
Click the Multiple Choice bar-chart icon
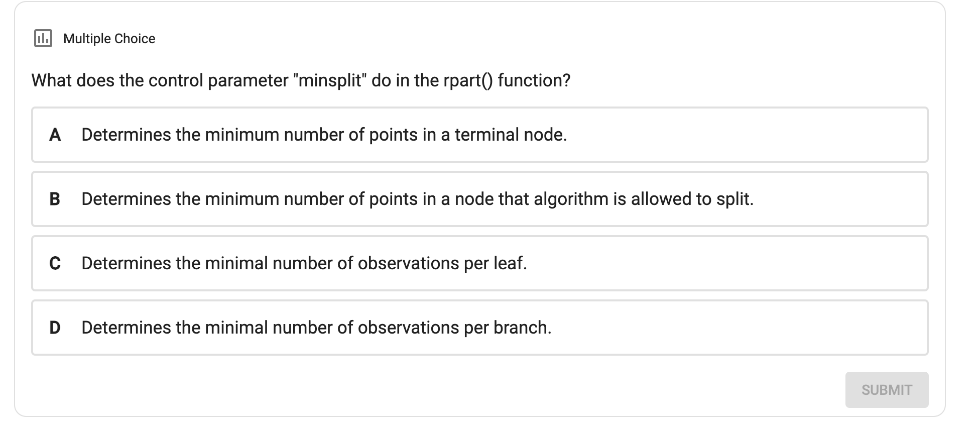coord(43,37)
